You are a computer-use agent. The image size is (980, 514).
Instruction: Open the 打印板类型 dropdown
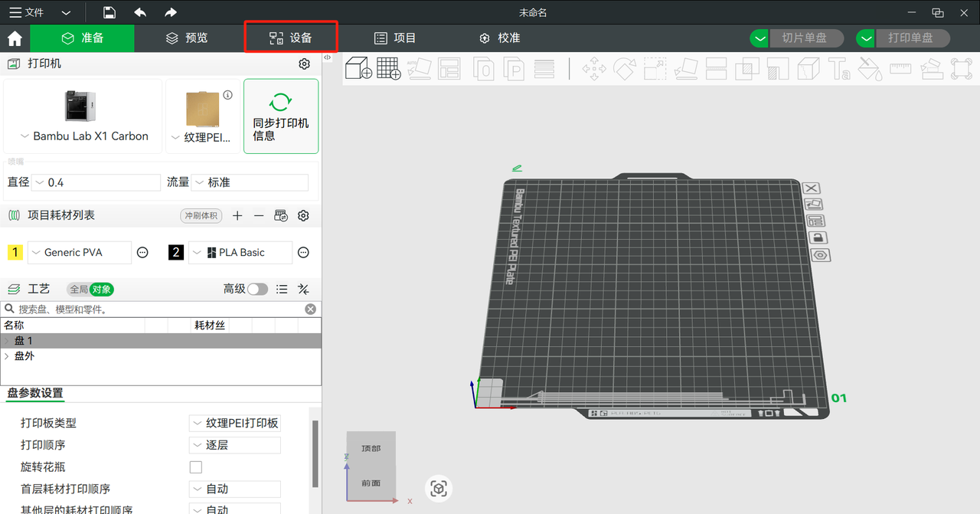235,423
